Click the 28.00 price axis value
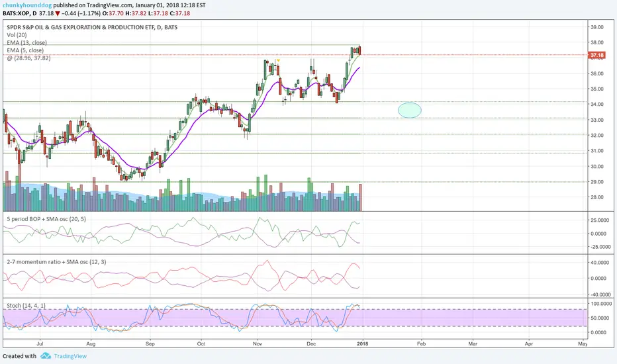The width and height of the screenshot is (617, 364). coord(597,197)
